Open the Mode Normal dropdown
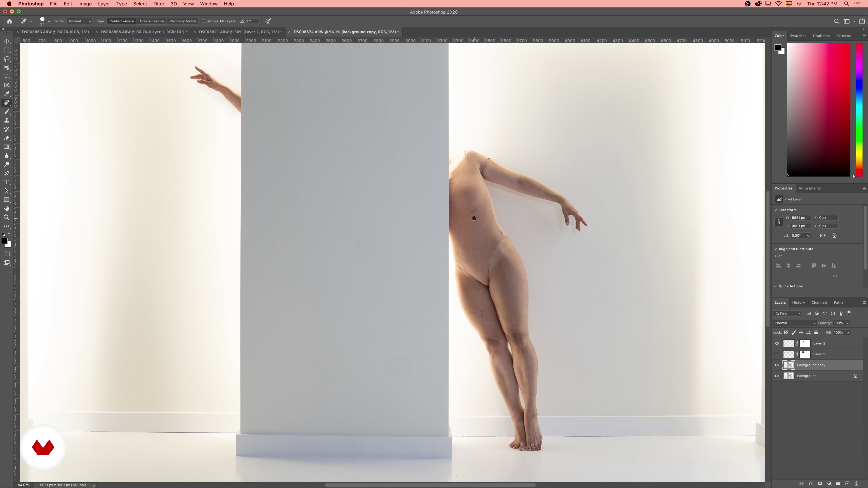This screenshot has width=868, height=488. point(80,21)
